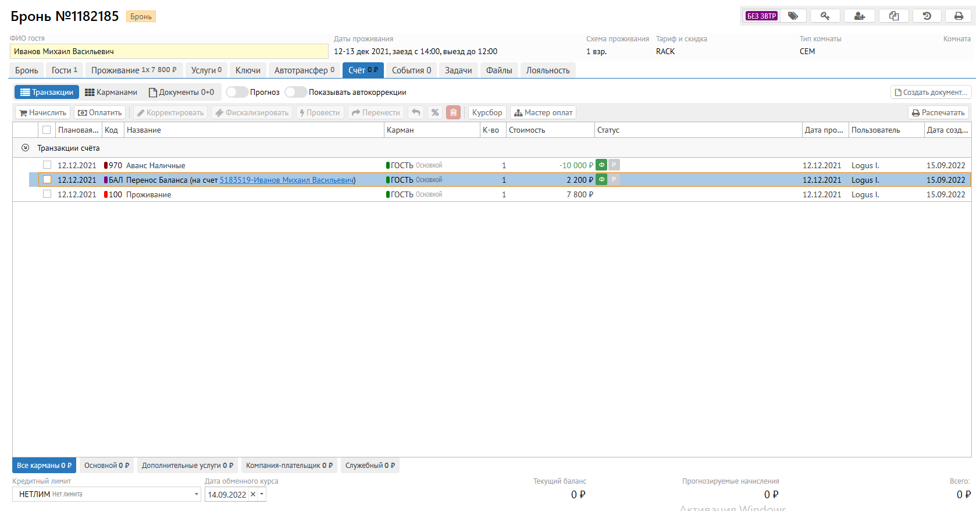
Task: Open the Кредитный лимит dropdown
Action: point(196,495)
